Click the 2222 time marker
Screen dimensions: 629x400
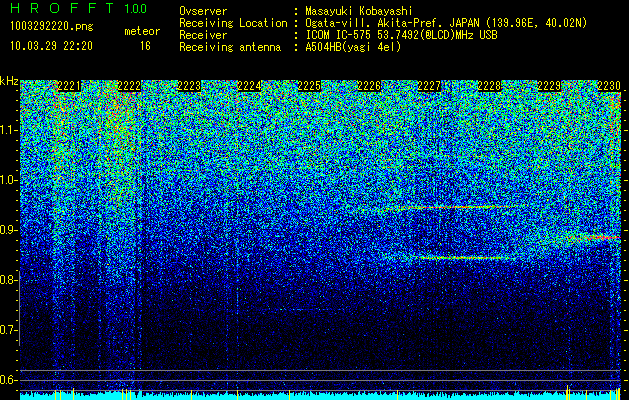coord(129,86)
